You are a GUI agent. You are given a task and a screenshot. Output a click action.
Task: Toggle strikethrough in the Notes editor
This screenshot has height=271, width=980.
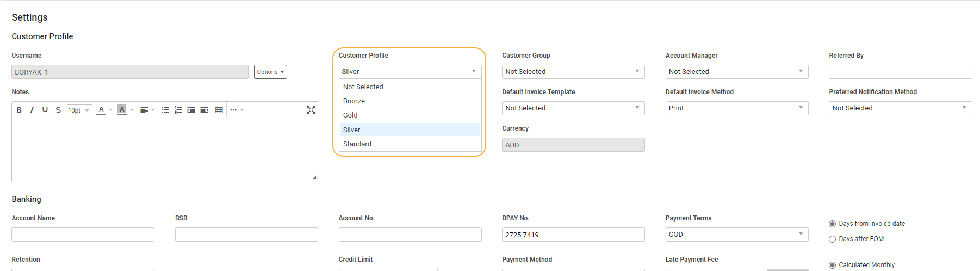tap(58, 110)
